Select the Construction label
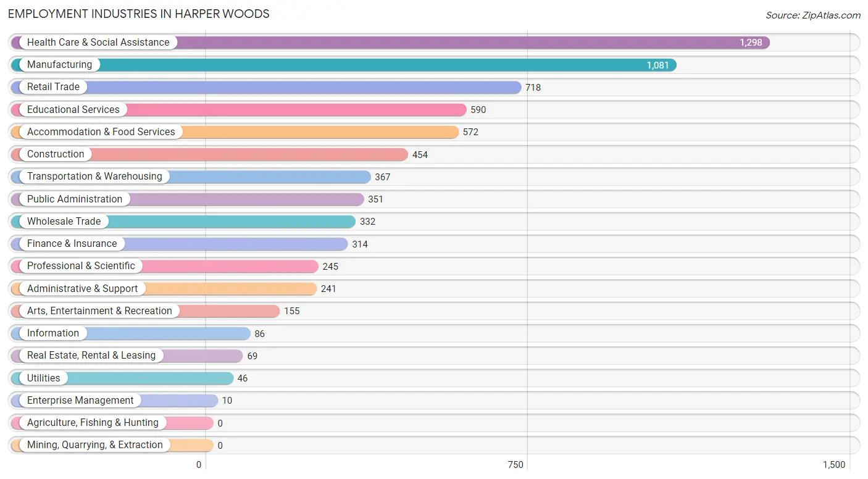 [x=56, y=154]
